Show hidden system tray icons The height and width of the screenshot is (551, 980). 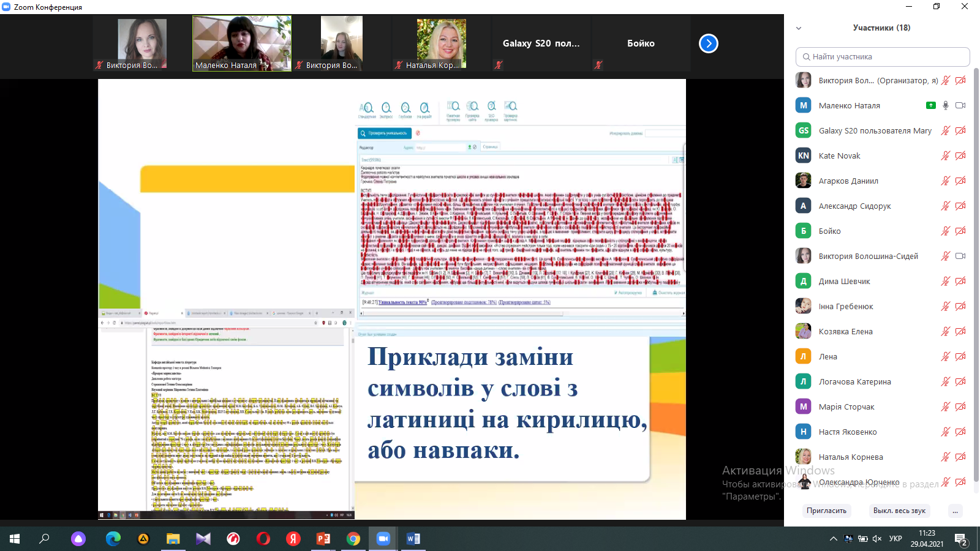coord(833,539)
